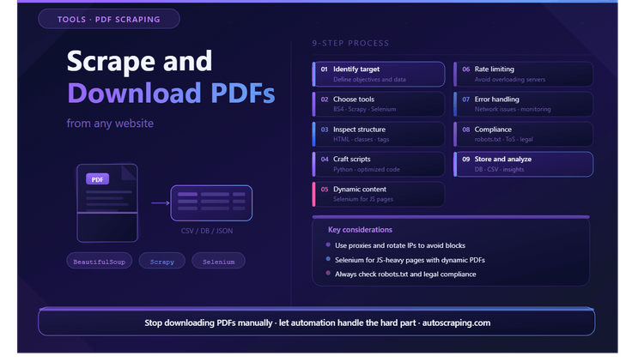Click the 'Download PDFs' headline text
644x362 pixels.
[x=171, y=94]
